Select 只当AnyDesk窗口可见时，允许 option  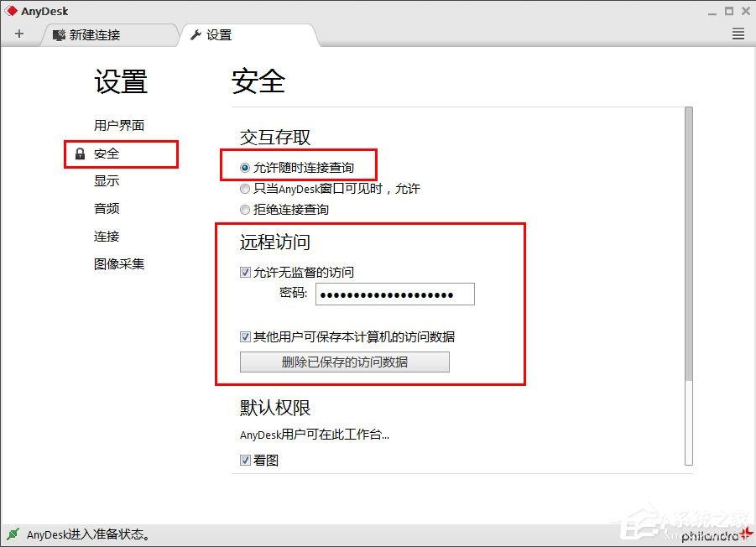click(x=245, y=189)
